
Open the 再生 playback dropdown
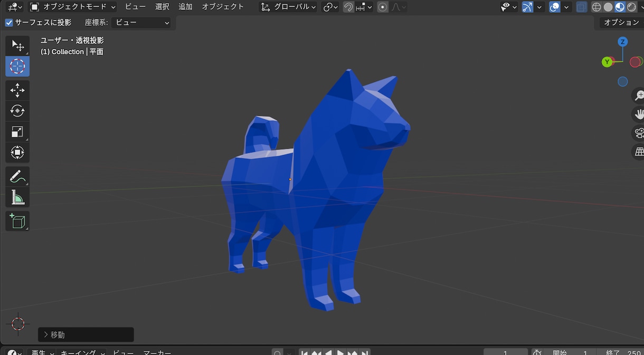point(42,353)
